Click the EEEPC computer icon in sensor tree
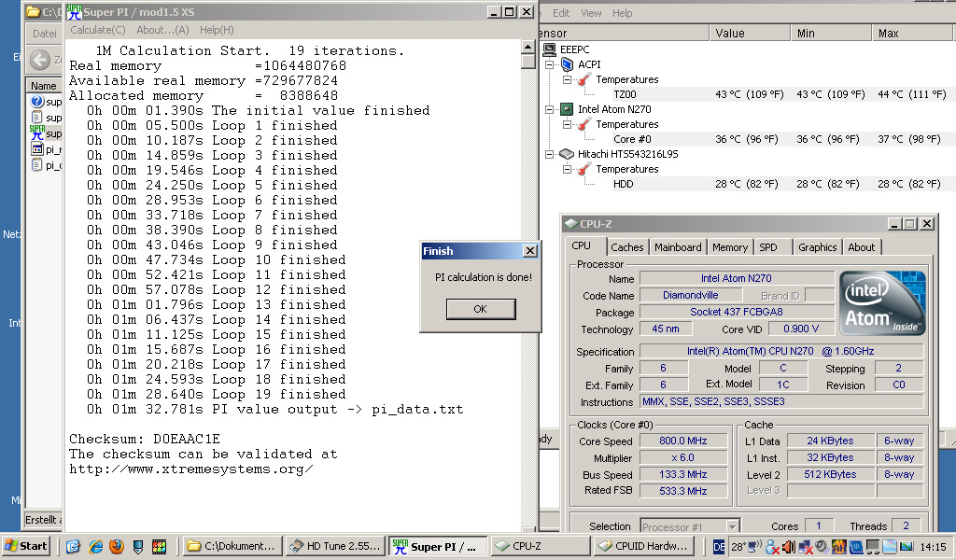The width and height of the screenshot is (956, 560). [549, 49]
